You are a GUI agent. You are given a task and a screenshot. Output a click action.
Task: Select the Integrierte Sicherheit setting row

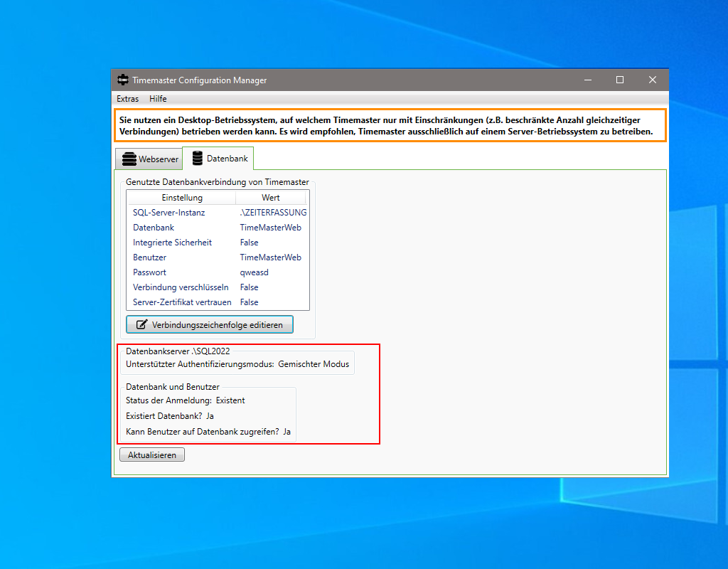pyautogui.click(x=171, y=242)
